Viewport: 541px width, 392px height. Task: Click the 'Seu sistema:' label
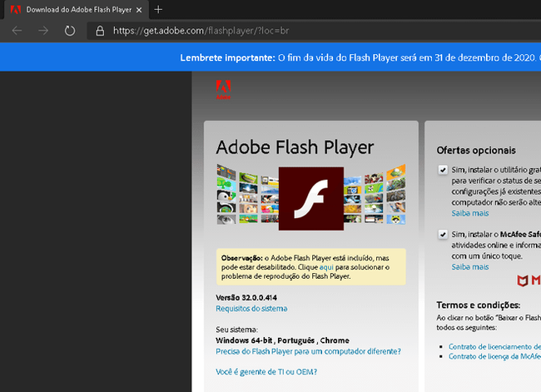(x=237, y=330)
